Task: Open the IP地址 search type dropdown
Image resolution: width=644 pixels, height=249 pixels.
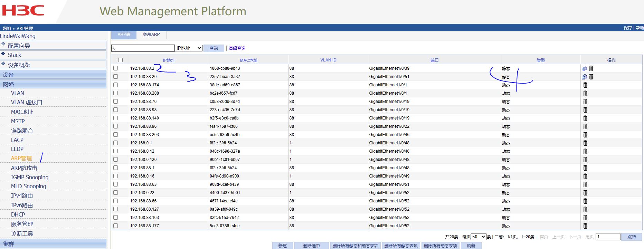Action: click(x=189, y=48)
